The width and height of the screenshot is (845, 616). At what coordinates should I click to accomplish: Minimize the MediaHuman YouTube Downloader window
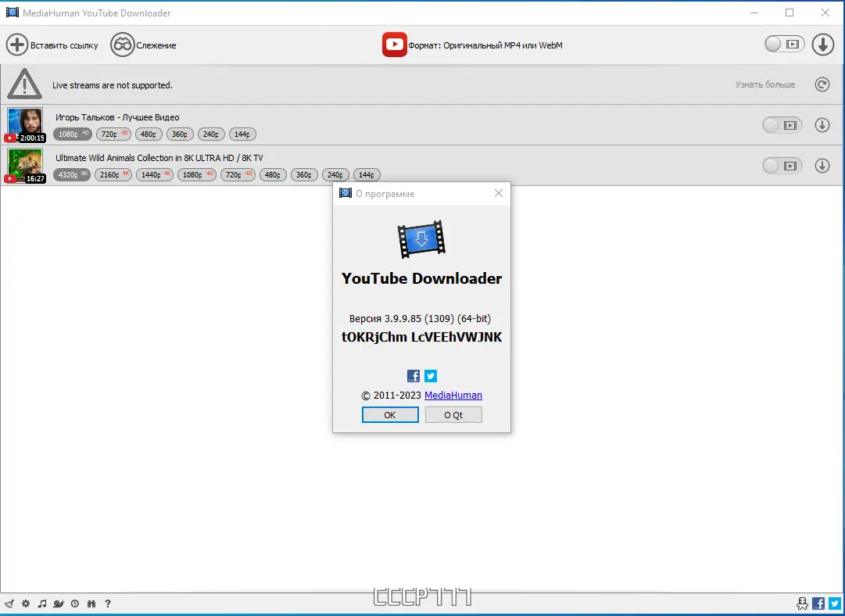click(754, 13)
